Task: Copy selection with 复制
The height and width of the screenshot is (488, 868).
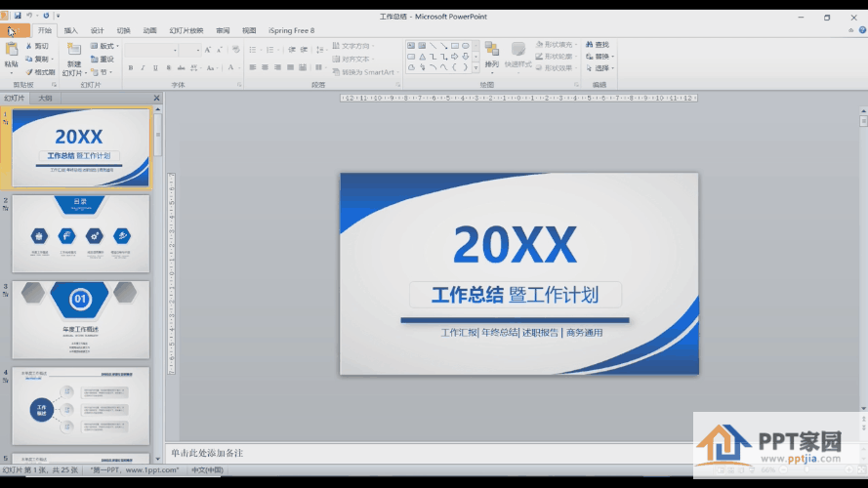Action: click(38, 59)
